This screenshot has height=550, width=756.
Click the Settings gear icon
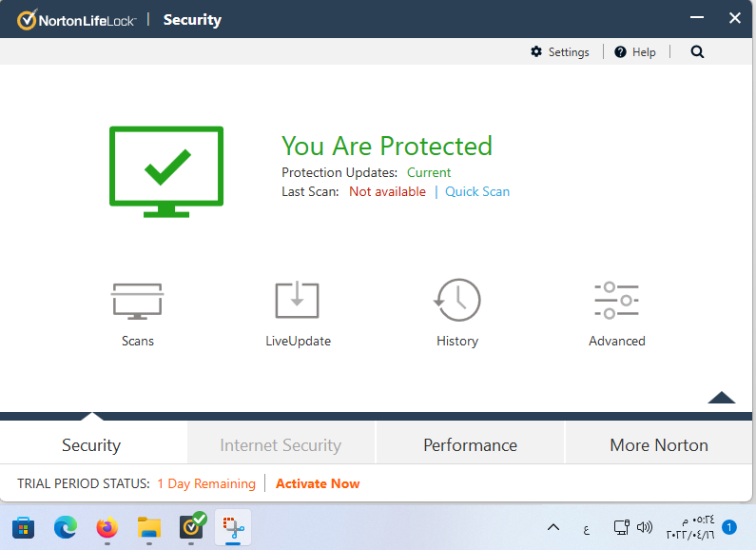(x=536, y=51)
